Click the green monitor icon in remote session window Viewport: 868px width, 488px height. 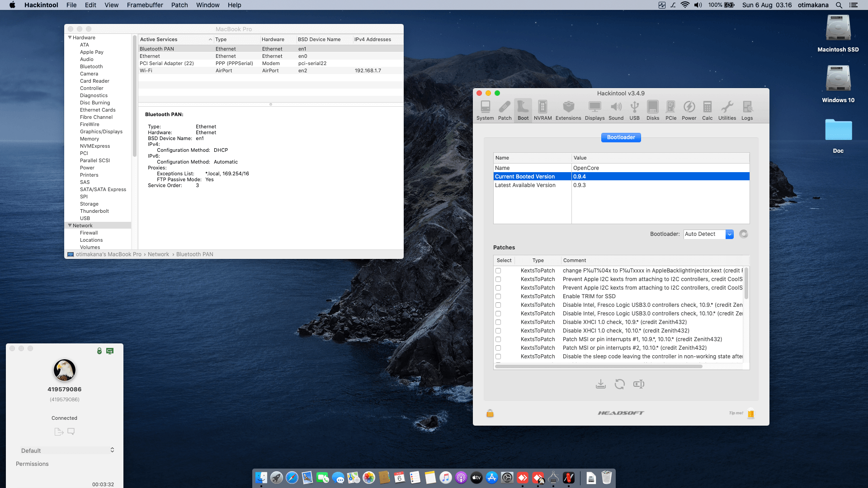tap(110, 351)
